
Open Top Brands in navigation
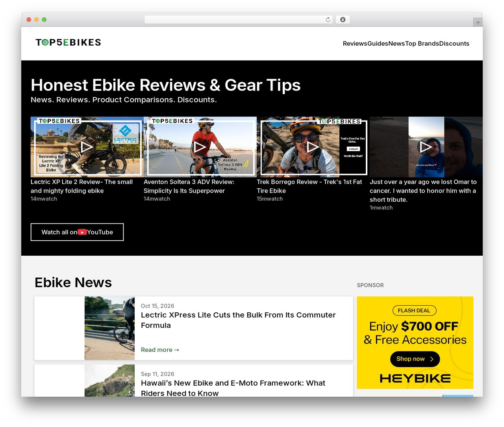tap(422, 44)
